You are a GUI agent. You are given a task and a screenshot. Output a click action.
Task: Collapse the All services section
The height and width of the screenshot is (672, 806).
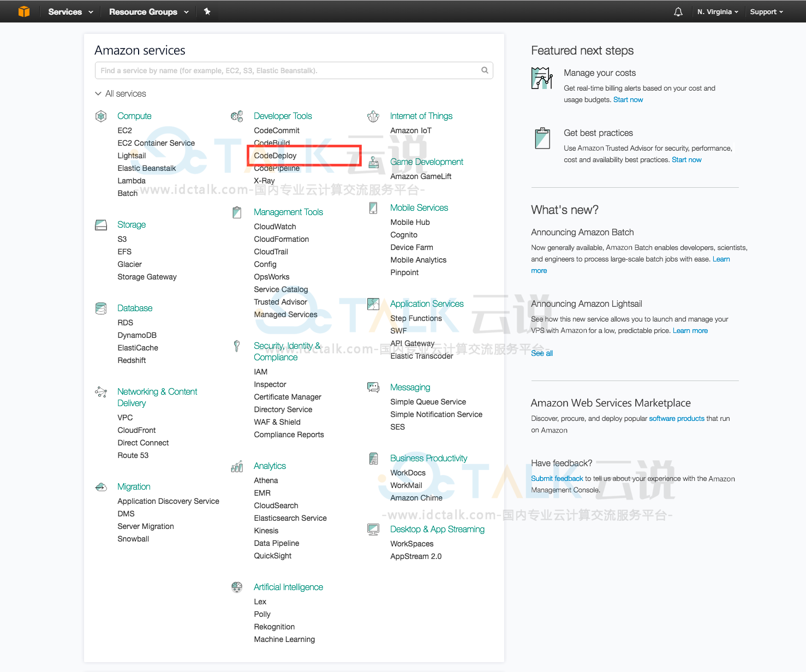tap(121, 94)
